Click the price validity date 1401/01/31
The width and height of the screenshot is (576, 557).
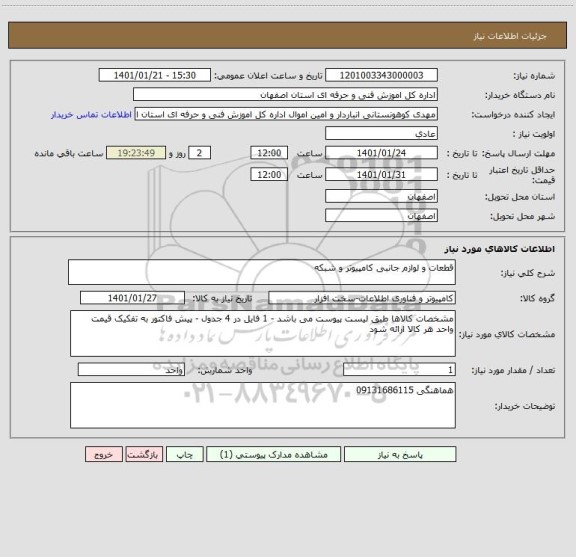pos(381,175)
